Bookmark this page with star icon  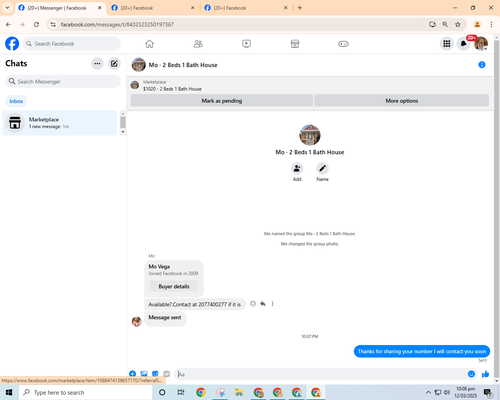coord(458,24)
